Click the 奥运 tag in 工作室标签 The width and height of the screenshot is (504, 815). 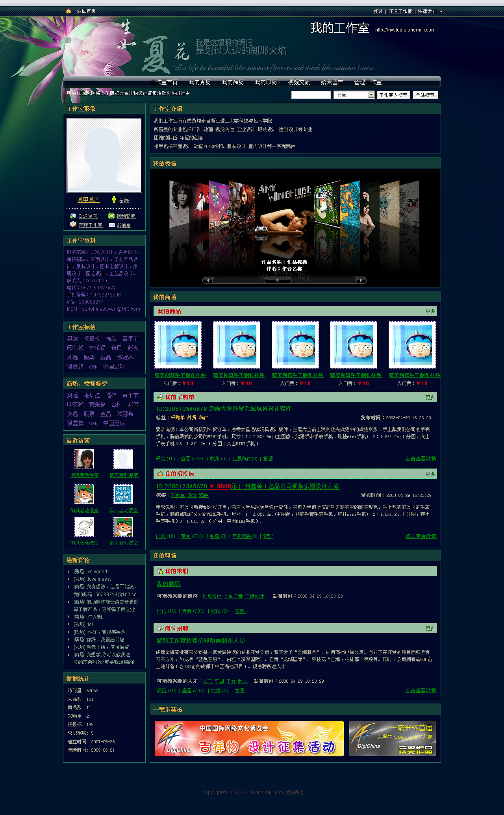coord(72,339)
